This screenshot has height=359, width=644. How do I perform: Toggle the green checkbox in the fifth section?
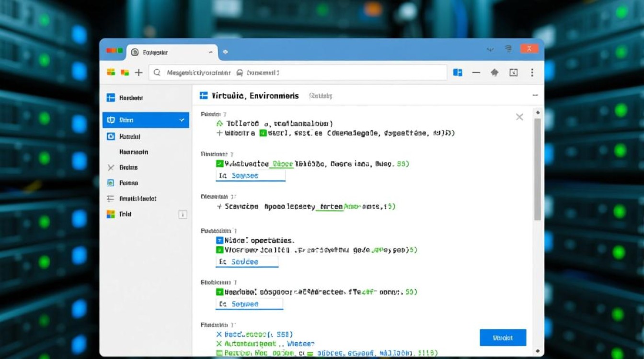220,292
